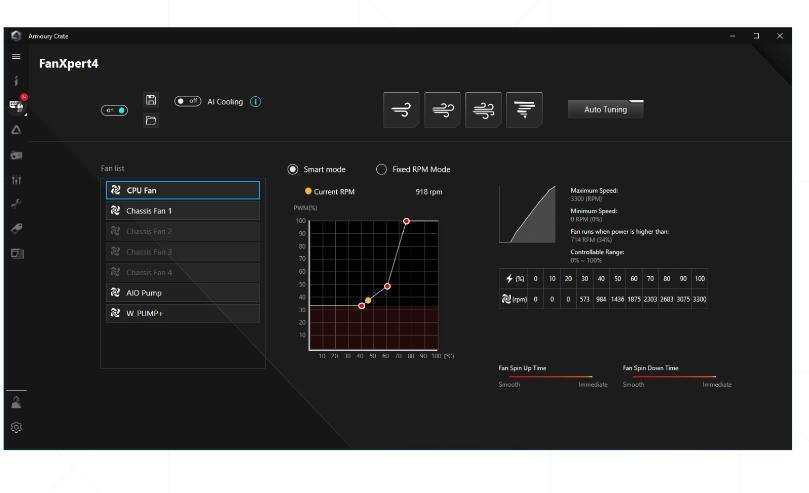Click the 984 rpm table cell

[x=601, y=299]
